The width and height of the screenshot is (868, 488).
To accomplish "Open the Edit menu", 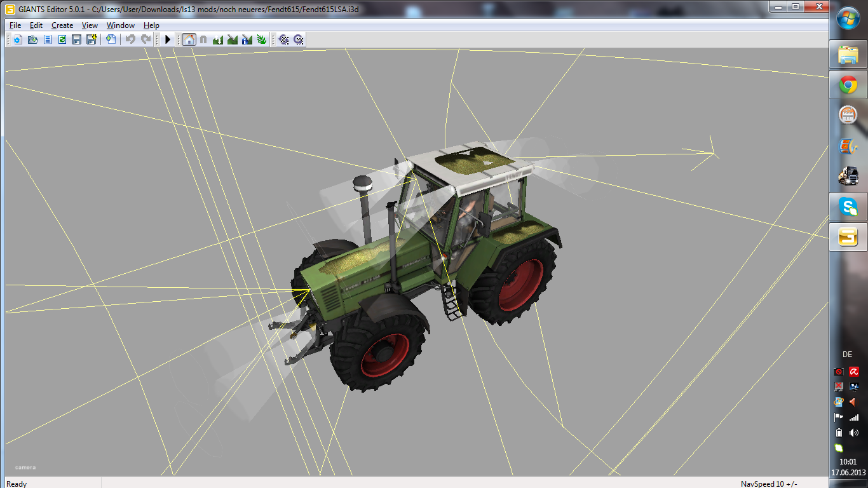I will [x=36, y=25].
